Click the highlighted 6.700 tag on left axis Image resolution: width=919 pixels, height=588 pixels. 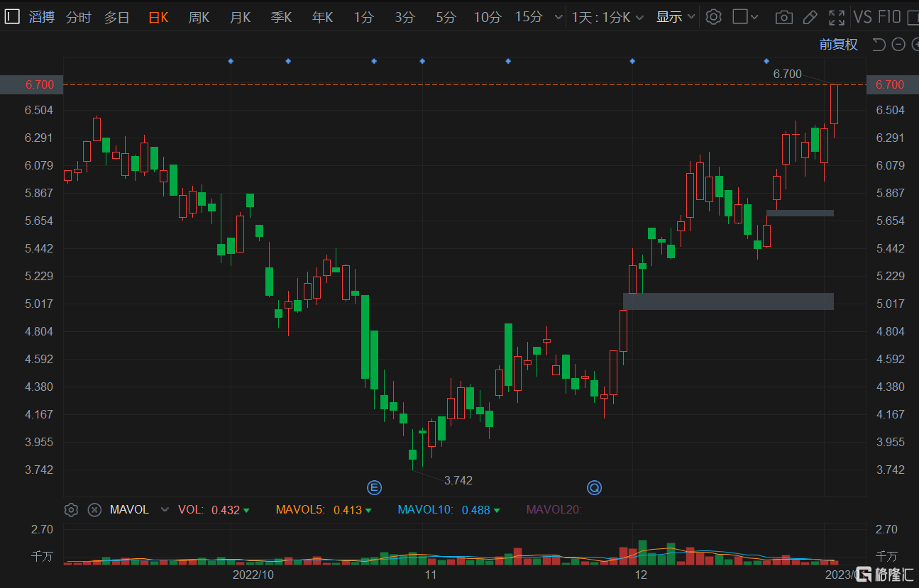(x=32, y=84)
